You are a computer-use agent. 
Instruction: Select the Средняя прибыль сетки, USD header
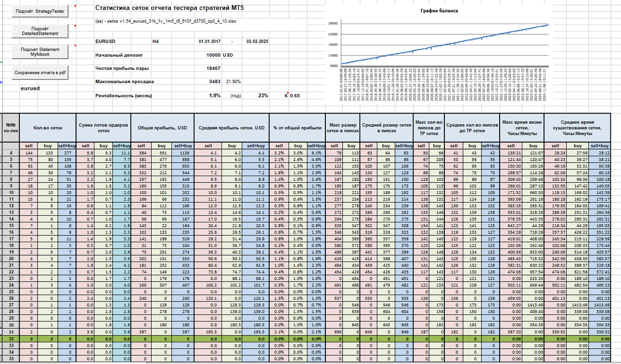pos(231,128)
